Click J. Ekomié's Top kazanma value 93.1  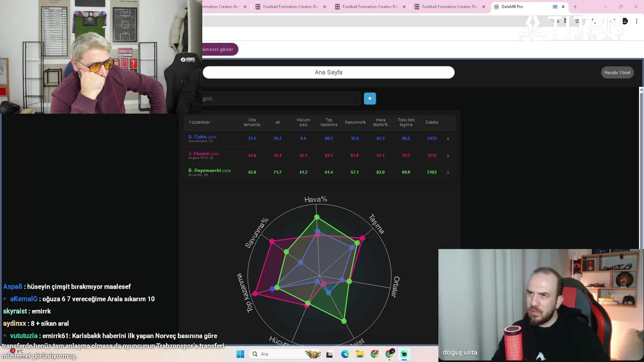(329, 155)
